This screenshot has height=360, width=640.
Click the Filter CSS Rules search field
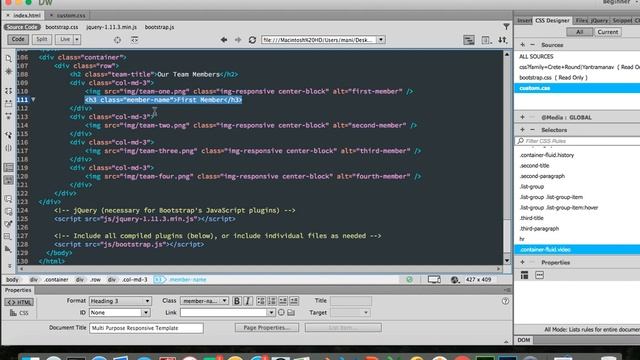click(x=578, y=141)
